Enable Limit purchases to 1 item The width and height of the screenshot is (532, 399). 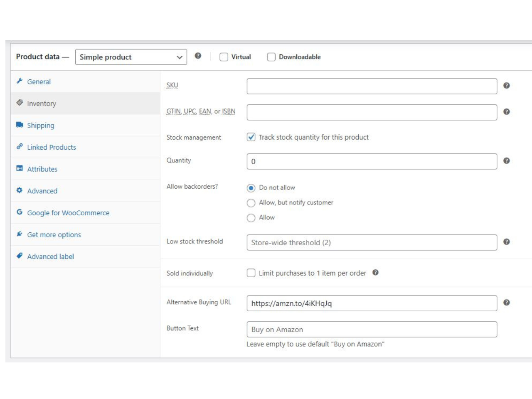251,273
